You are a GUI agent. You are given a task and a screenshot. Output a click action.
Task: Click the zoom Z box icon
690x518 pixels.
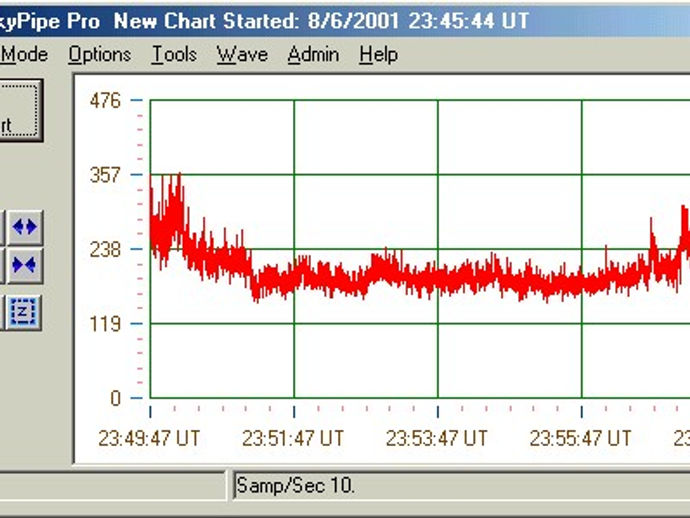tap(24, 312)
